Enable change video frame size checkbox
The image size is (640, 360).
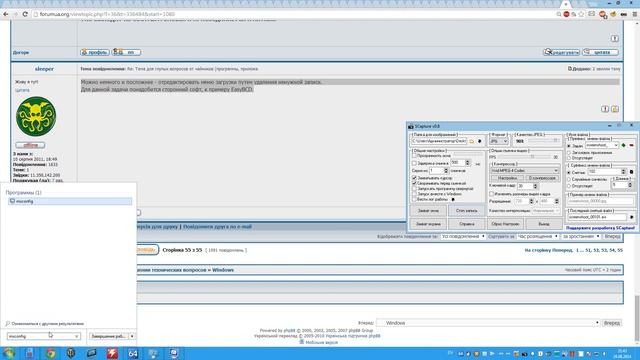491,194
